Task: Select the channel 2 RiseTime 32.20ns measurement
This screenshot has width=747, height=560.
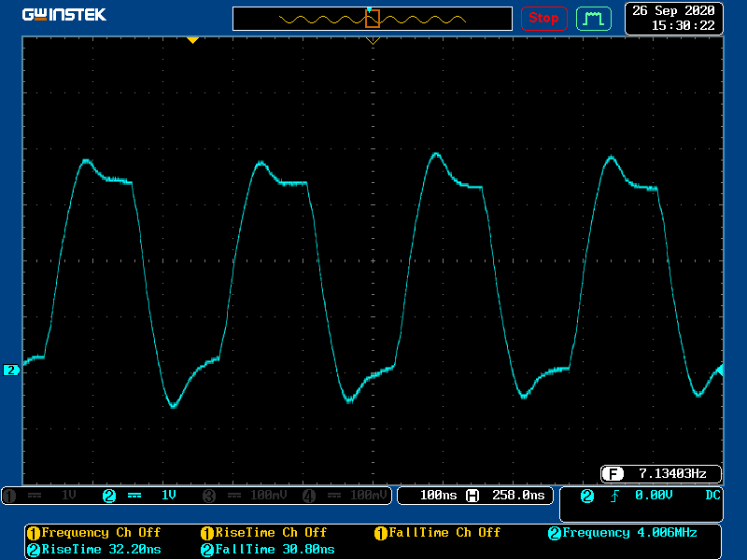Action: [93, 550]
